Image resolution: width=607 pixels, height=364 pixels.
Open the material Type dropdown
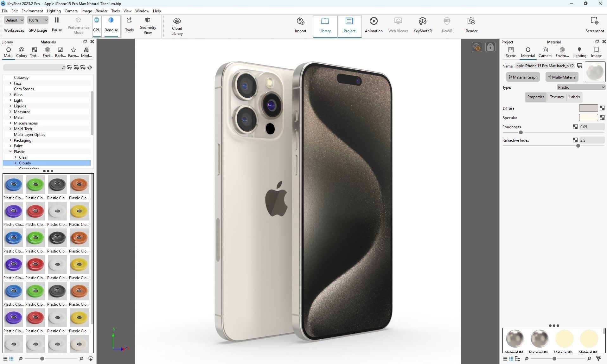(x=581, y=87)
